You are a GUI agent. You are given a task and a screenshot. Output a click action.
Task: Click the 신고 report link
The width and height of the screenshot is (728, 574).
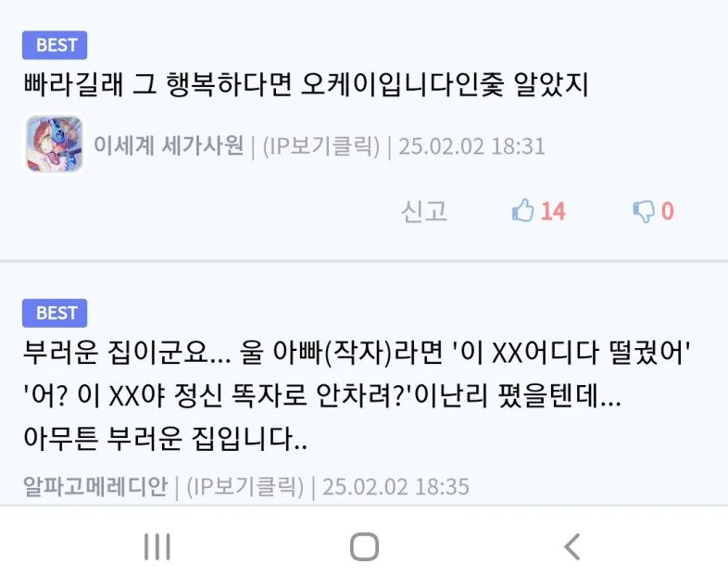pyautogui.click(x=424, y=211)
